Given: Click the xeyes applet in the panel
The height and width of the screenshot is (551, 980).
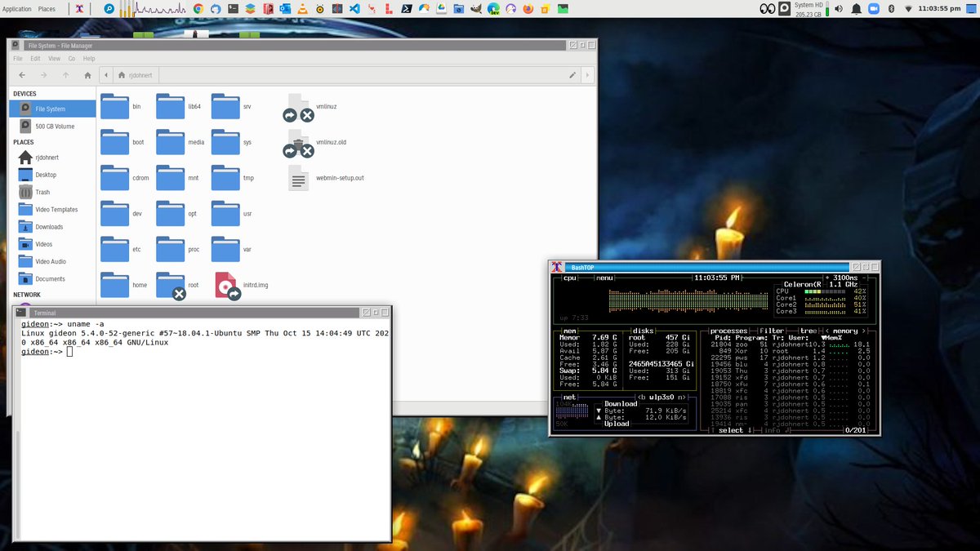Looking at the screenshot, I should click(767, 9).
